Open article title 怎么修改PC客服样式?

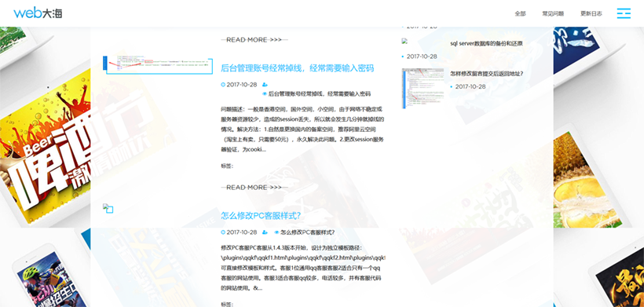coord(261,215)
